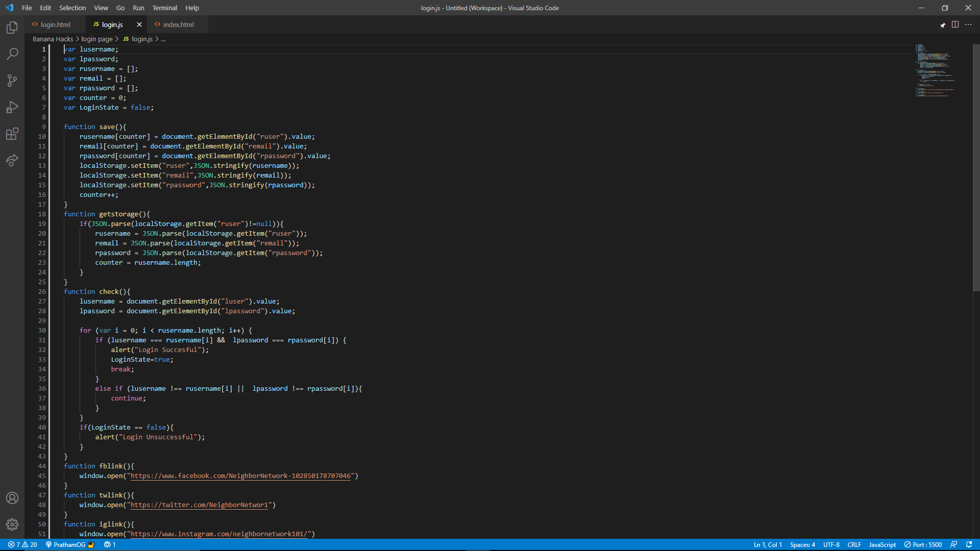Open Run and Debug view

(12, 107)
